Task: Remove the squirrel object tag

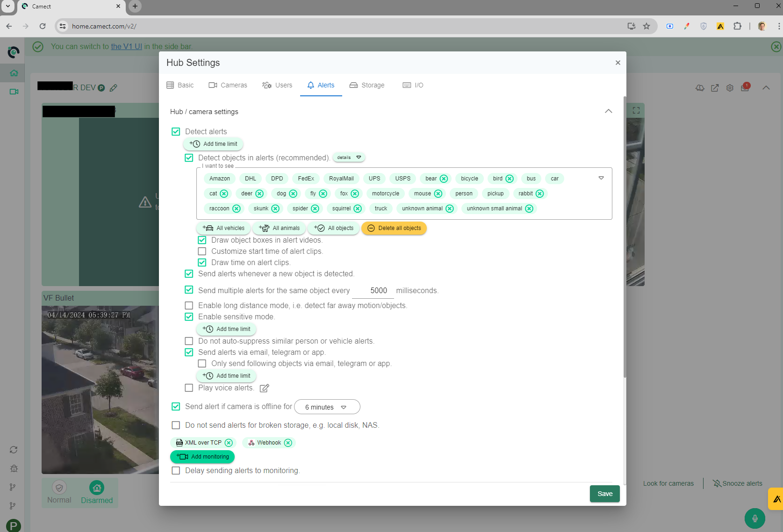Action: tap(358, 208)
